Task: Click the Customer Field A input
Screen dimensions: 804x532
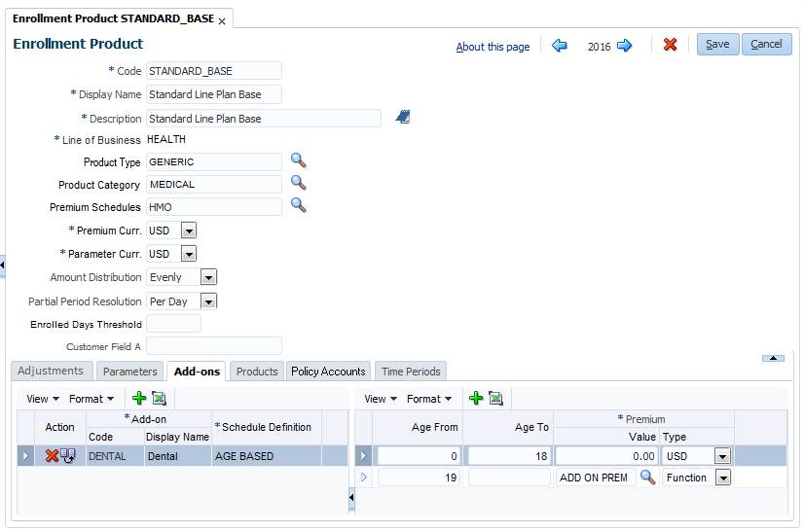Action: [x=214, y=346]
